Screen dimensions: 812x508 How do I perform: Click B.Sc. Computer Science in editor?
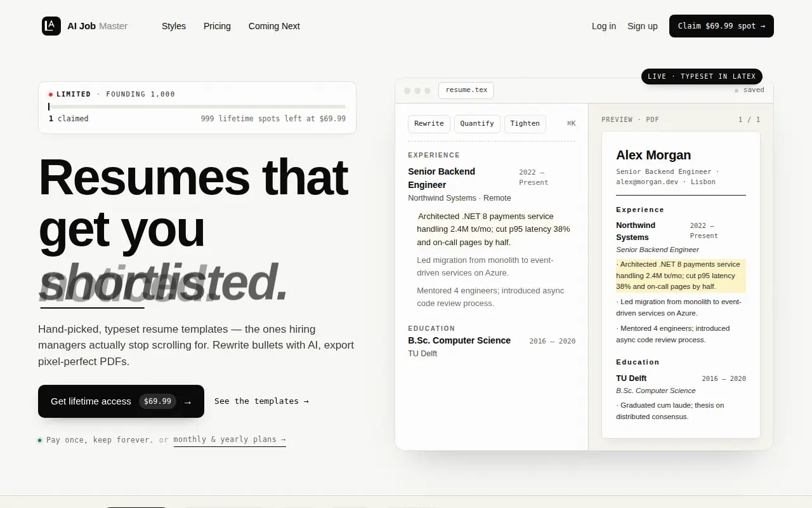coord(459,340)
